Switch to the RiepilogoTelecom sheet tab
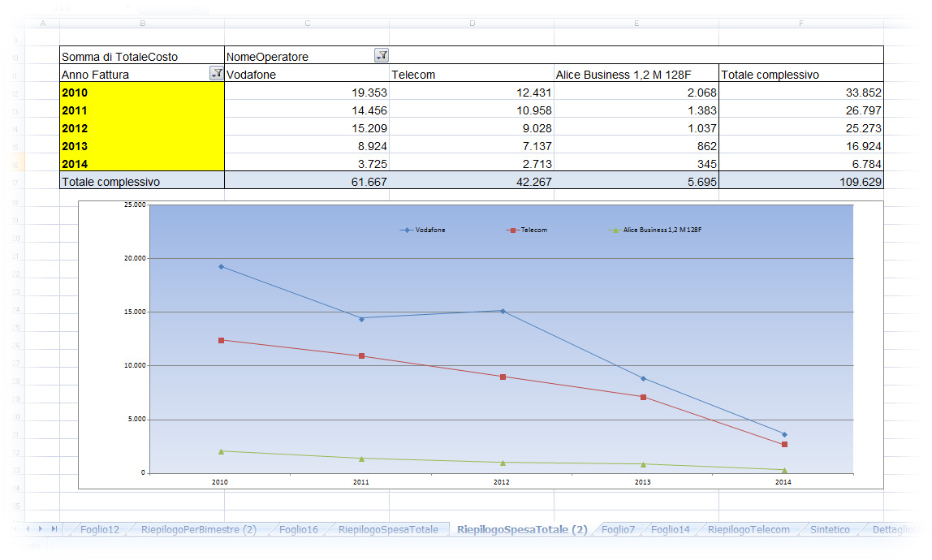The image size is (932, 560). pyautogui.click(x=749, y=529)
